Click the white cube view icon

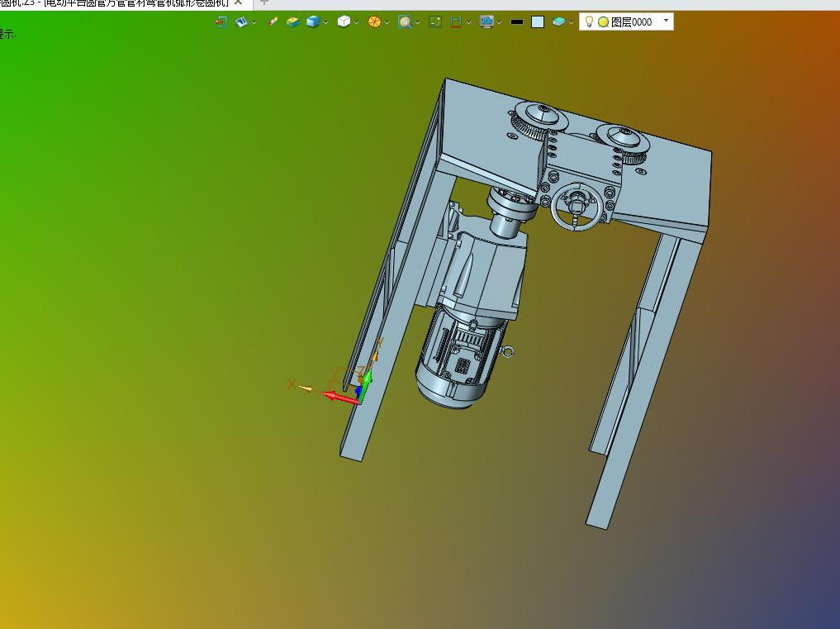pos(344,22)
